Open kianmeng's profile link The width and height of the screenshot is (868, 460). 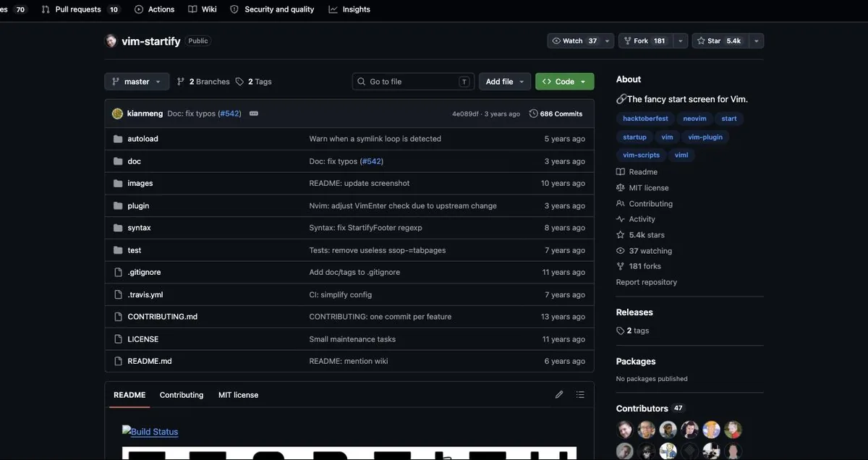[145, 114]
